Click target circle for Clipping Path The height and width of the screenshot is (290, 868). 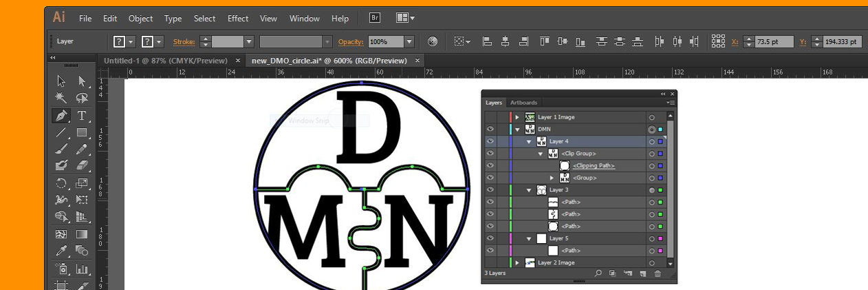coord(651,165)
